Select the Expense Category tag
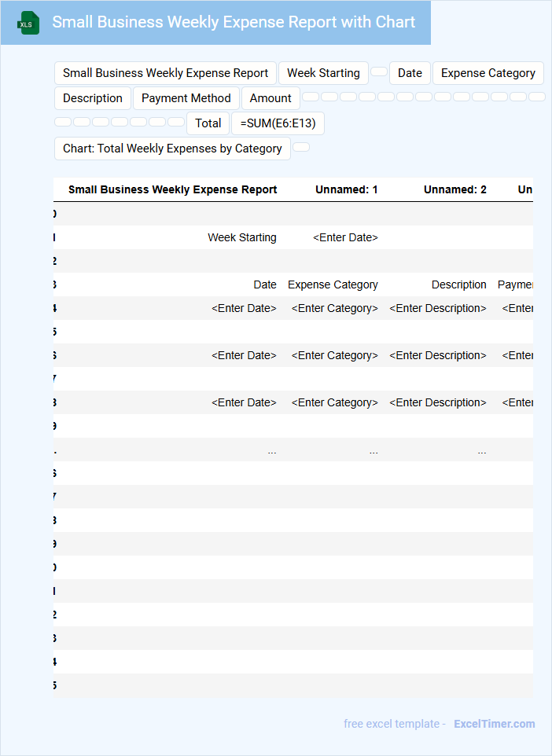The width and height of the screenshot is (552, 756). point(488,73)
